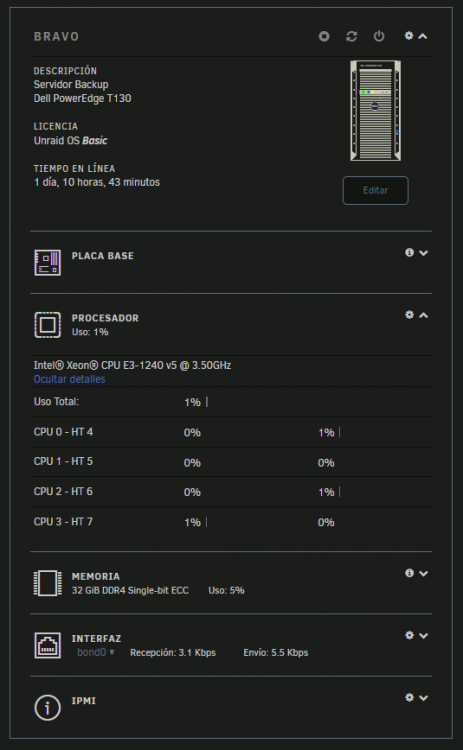The width and height of the screenshot is (463, 750).
Task: Click the network interface icon
Action: [x=47, y=645]
